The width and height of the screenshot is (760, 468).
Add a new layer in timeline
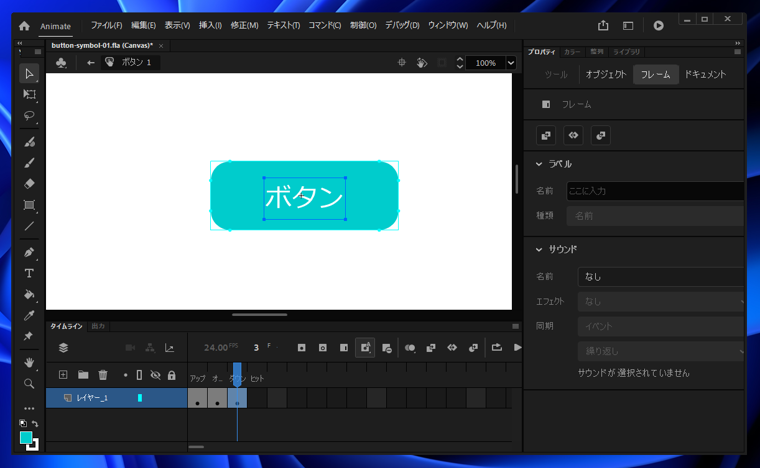[x=63, y=374]
